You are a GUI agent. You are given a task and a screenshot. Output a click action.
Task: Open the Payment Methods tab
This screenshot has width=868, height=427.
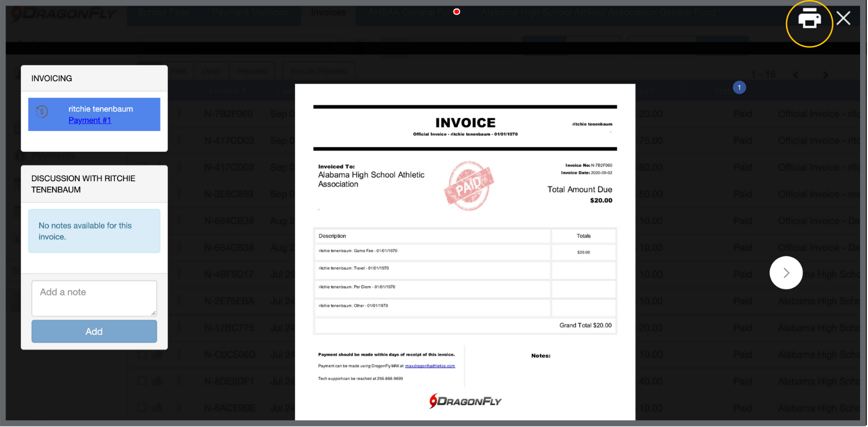(x=250, y=12)
